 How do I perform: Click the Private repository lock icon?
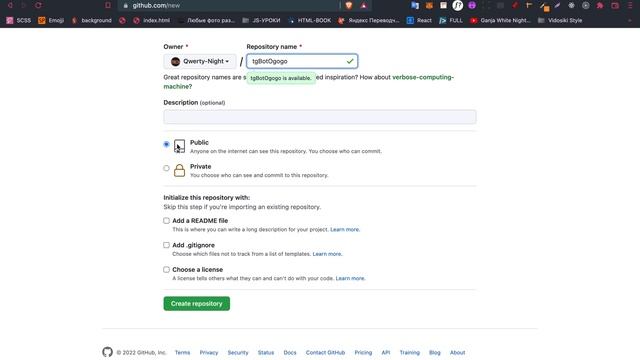179,170
